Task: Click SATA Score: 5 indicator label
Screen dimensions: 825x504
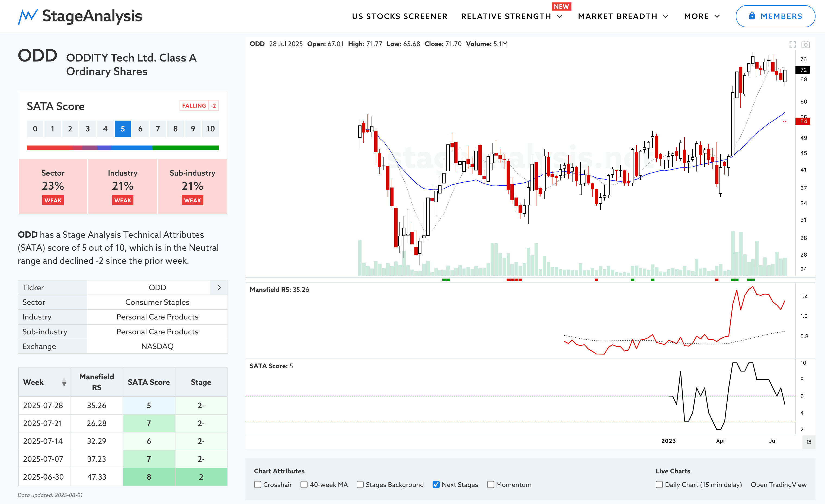Action: (x=271, y=366)
